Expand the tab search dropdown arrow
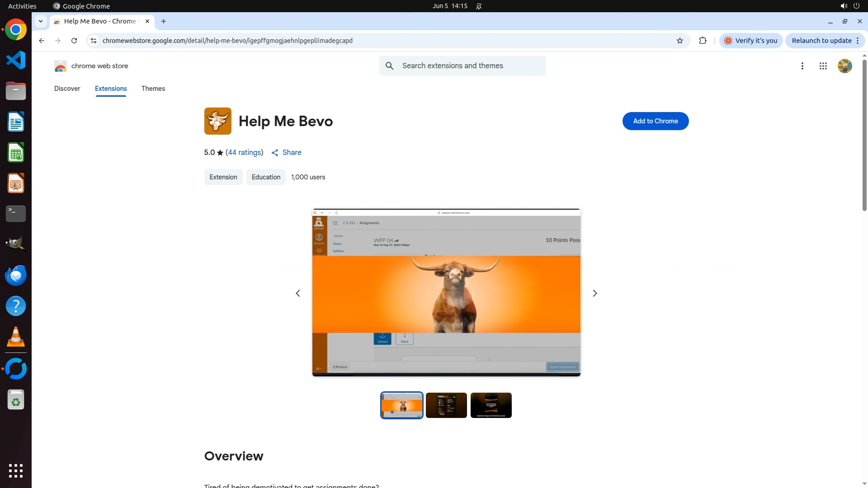The width and height of the screenshot is (868, 488). 41,21
